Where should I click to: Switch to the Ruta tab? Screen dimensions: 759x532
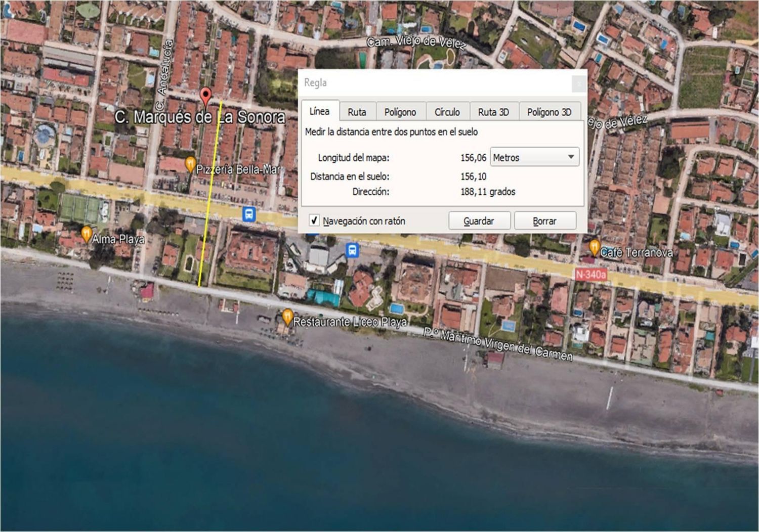[x=357, y=112]
